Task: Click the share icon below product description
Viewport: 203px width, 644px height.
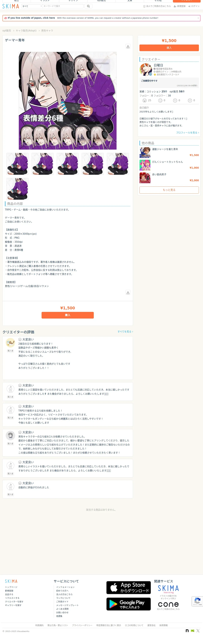Action: pos(128,292)
